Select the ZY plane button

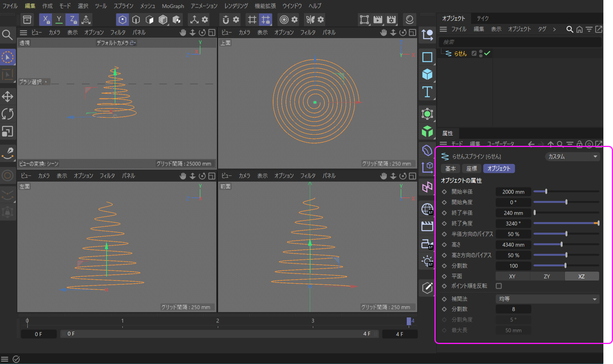click(x=547, y=276)
